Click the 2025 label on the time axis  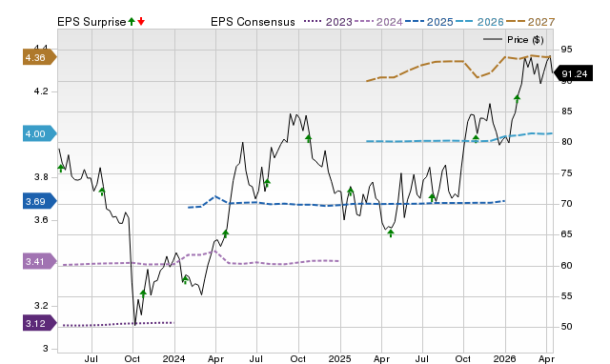point(339,358)
